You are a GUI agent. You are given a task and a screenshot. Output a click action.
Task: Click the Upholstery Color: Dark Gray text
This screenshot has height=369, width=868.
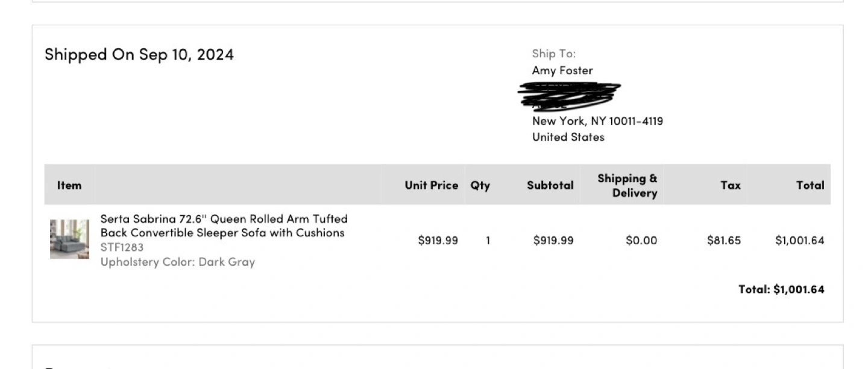[x=178, y=262]
